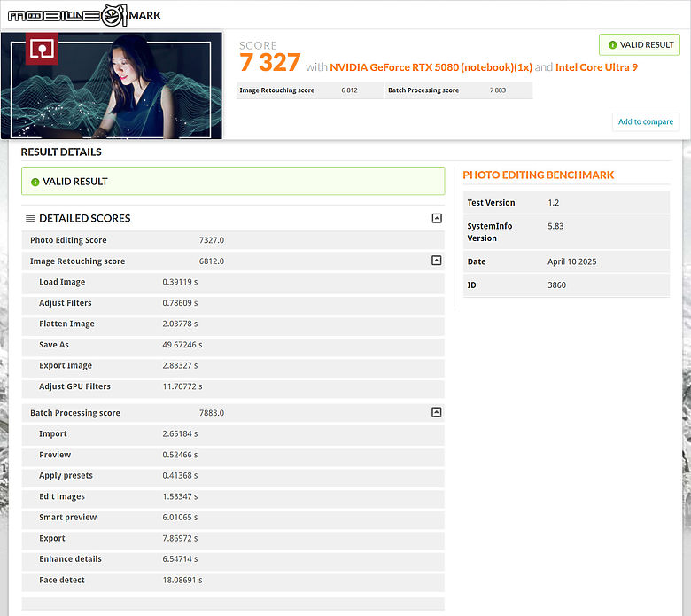Collapse the Image Retouching score rows
691x616 pixels.
point(436,261)
